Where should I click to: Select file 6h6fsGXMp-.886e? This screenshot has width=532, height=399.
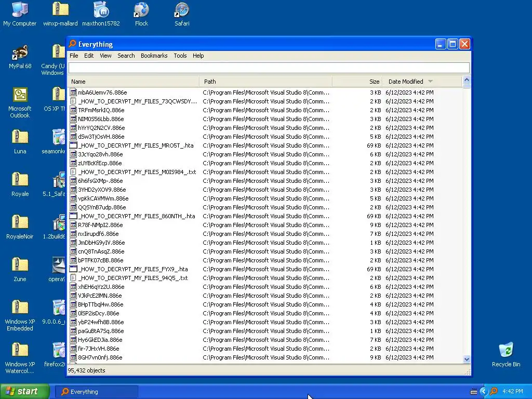click(100, 181)
